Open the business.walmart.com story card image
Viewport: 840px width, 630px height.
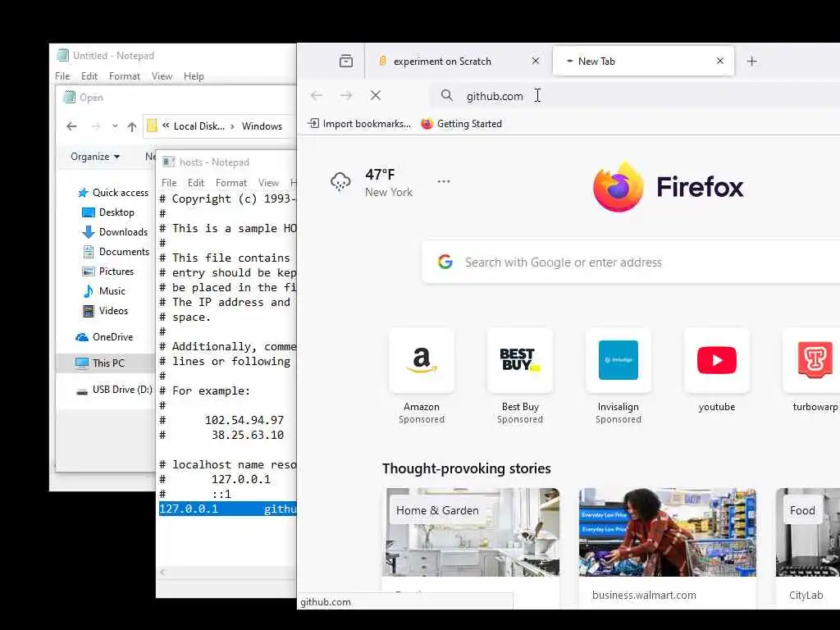[668, 532]
